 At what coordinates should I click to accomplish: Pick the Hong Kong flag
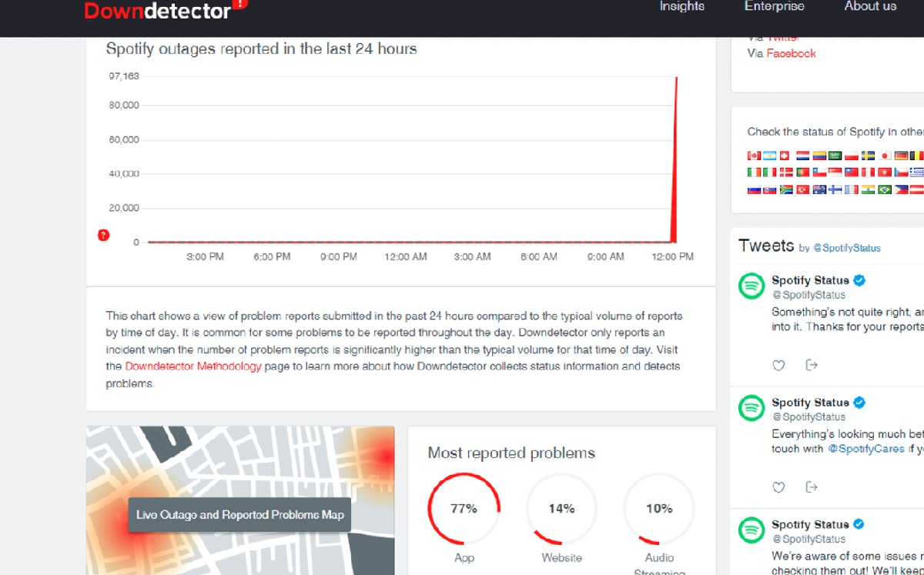[x=885, y=172]
